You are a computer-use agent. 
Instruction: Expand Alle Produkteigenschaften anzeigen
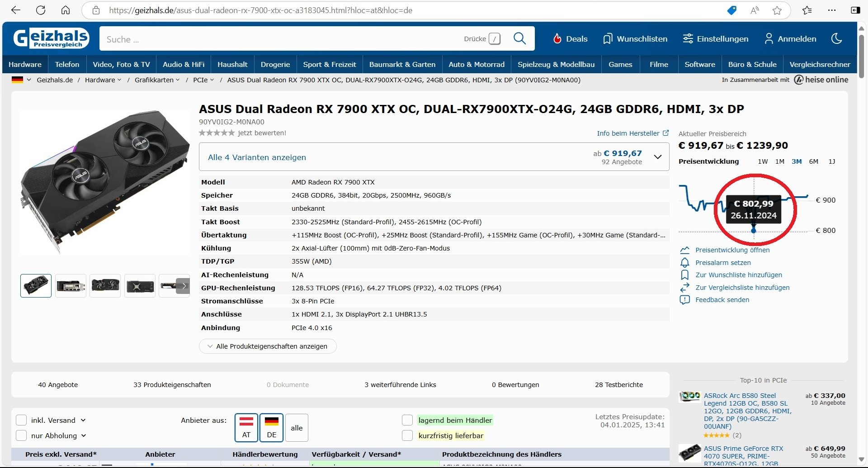268,346
